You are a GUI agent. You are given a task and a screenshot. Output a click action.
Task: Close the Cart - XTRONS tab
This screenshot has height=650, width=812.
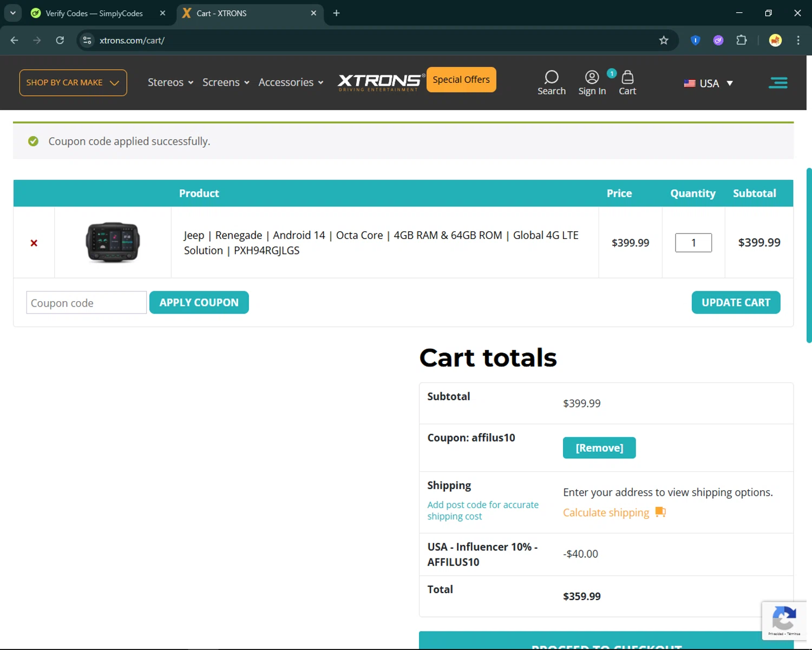click(313, 13)
